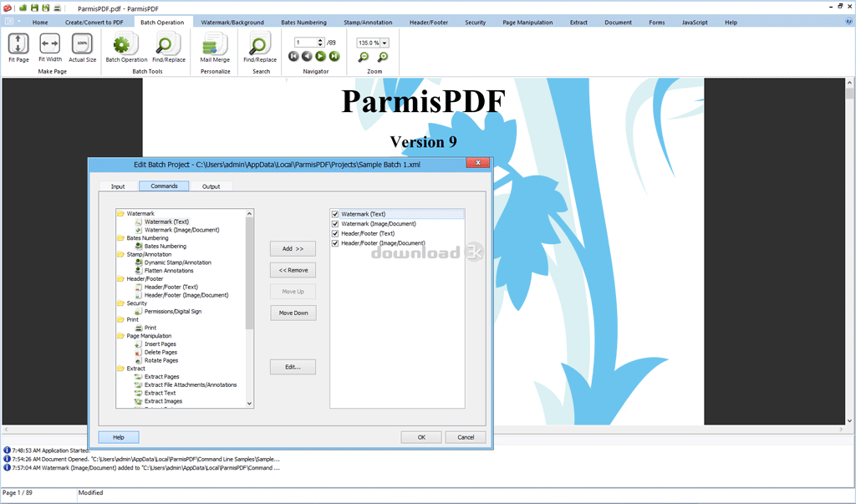
Task: Open the Page Manipulation ribbon tab
Action: (527, 23)
